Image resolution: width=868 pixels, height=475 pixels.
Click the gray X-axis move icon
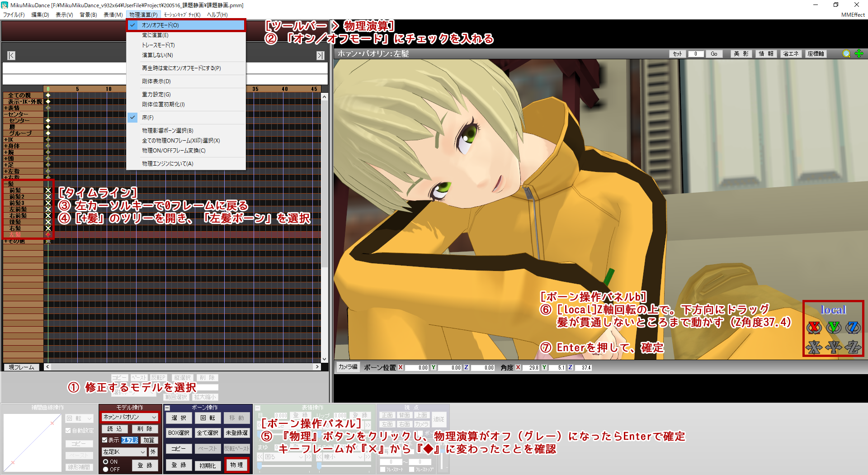[x=814, y=347]
